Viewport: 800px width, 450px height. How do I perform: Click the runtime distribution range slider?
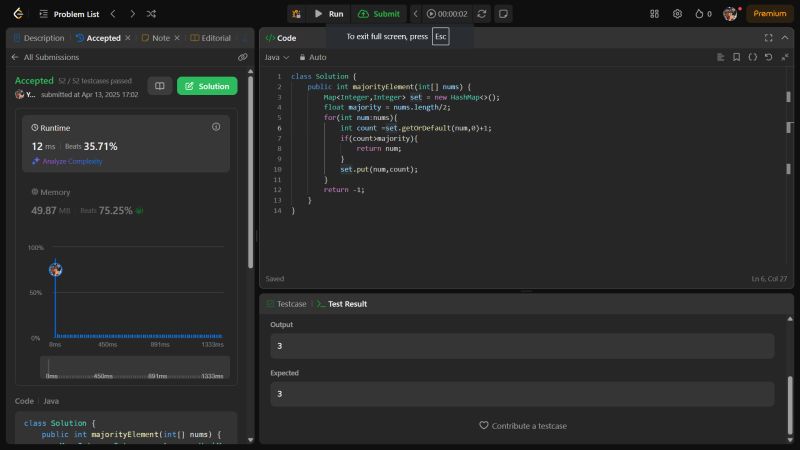tap(135, 367)
